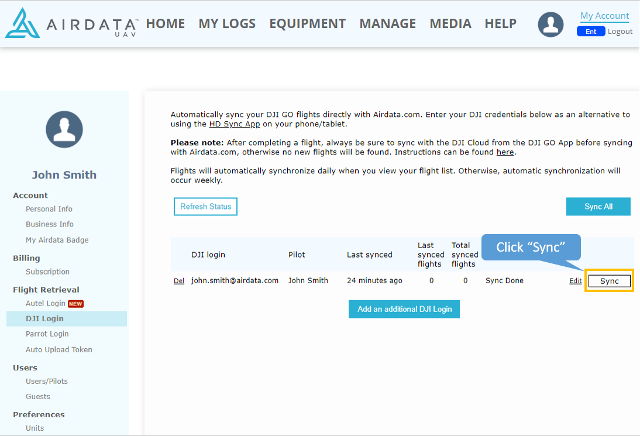This screenshot has height=436, width=640.
Task: Open Autel Login under Flight Retrieval
Action: point(45,303)
